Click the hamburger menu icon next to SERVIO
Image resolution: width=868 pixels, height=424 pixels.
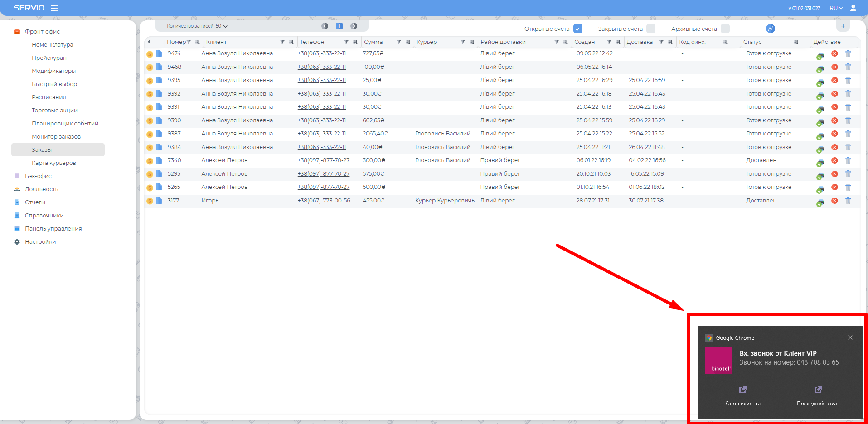tap(54, 8)
